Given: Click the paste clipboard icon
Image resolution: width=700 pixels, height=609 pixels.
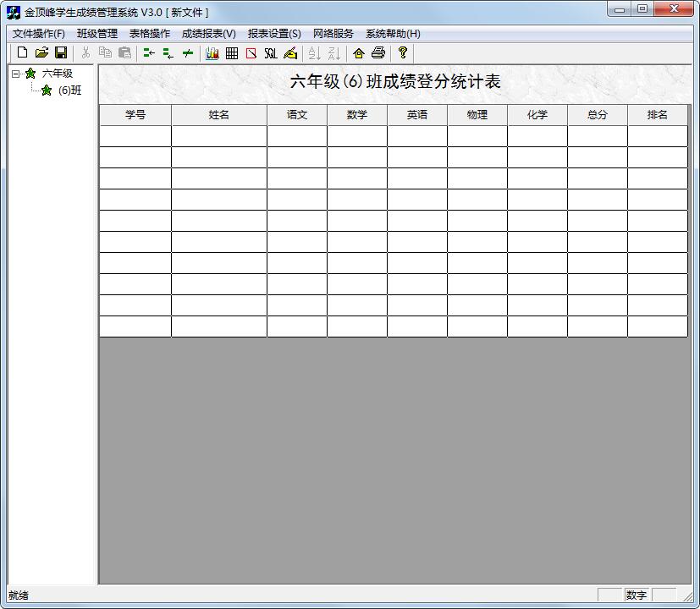Looking at the screenshot, I should coord(124,53).
